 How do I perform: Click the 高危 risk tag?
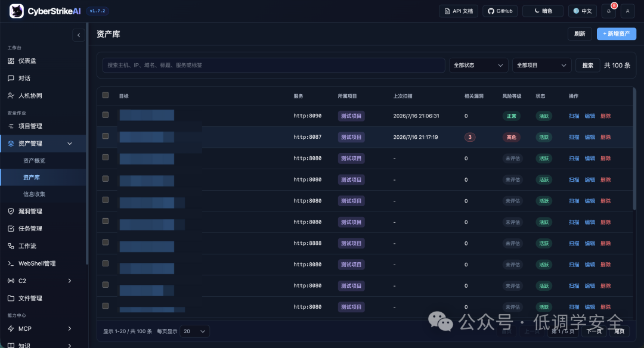(512, 137)
